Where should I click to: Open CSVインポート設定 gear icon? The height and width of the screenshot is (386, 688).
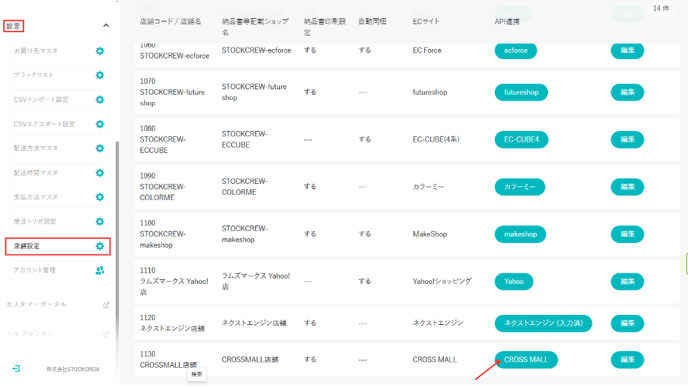pos(100,100)
